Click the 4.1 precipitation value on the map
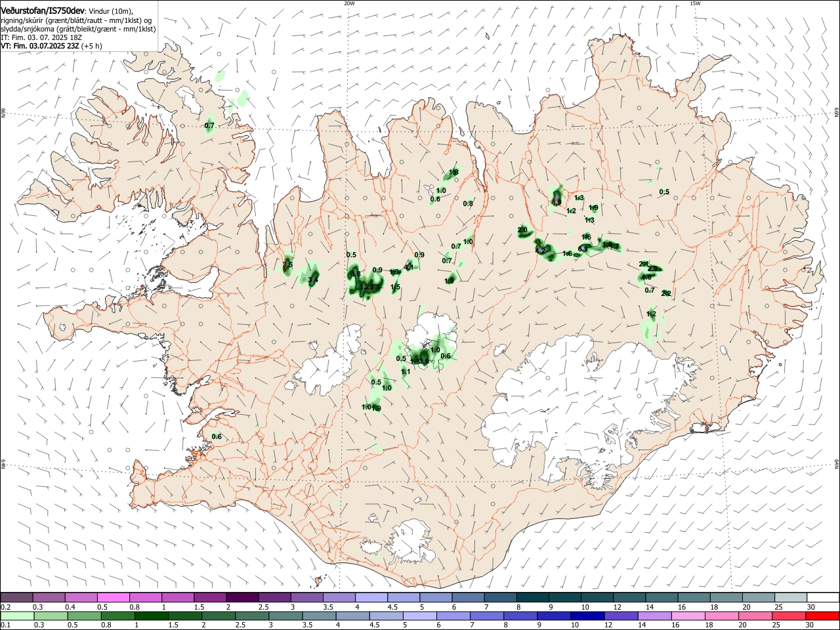The width and height of the screenshot is (840, 630). pyautogui.click(x=408, y=267)
